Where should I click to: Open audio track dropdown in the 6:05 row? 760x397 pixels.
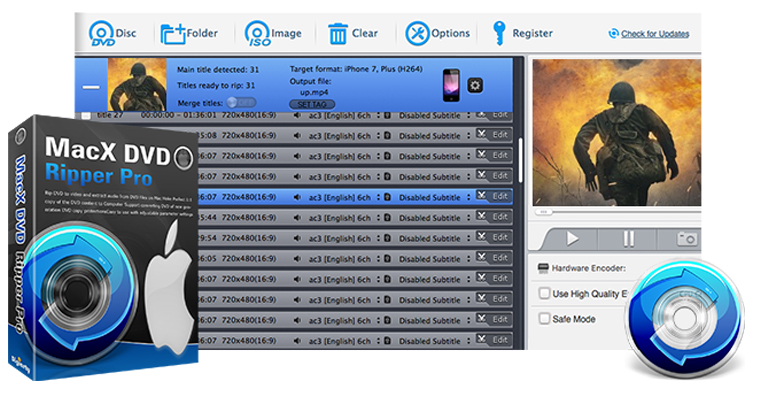click(379, 259)
